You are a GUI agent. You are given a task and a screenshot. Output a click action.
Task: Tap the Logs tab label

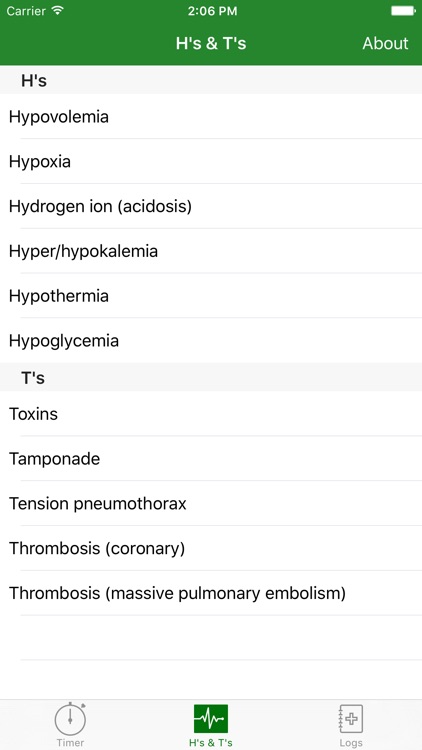[351, 743]
